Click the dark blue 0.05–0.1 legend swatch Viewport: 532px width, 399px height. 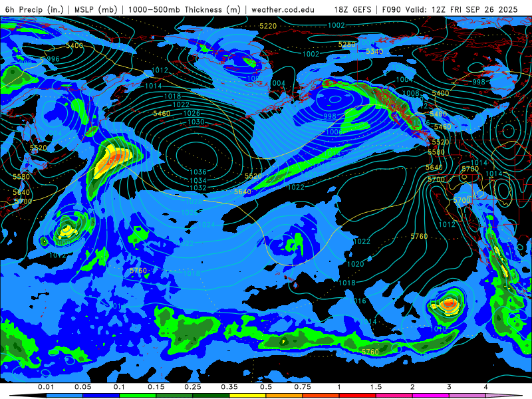click(101, 396)
